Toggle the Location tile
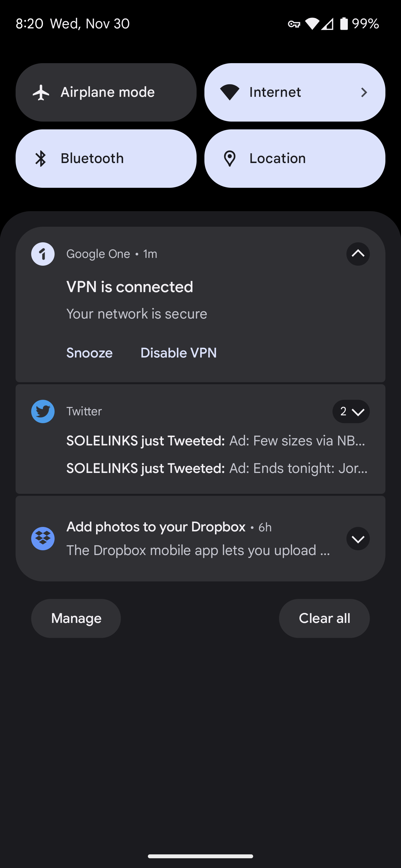The height and width of the screenshot is (868, 401). click(x=295, y=158)
